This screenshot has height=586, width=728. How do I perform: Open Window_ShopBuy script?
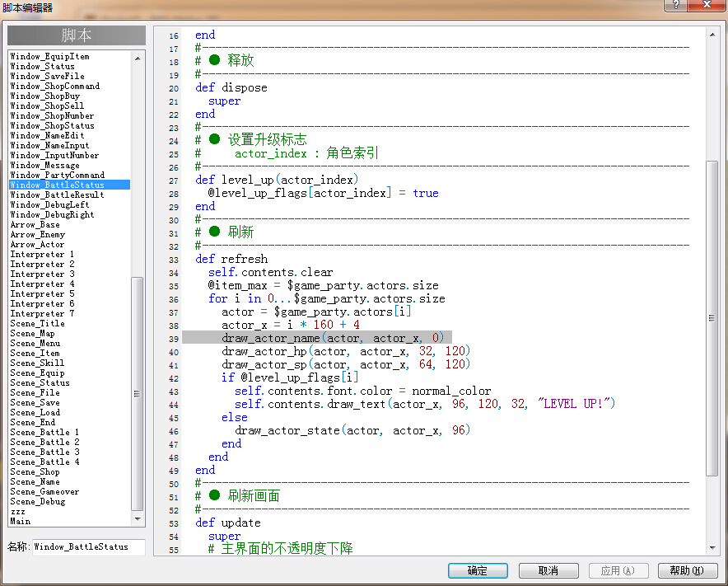click(x=45, y=96)
